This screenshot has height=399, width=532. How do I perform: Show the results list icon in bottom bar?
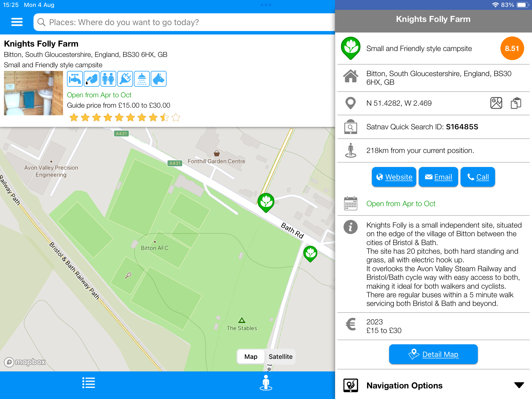(89, 383)
